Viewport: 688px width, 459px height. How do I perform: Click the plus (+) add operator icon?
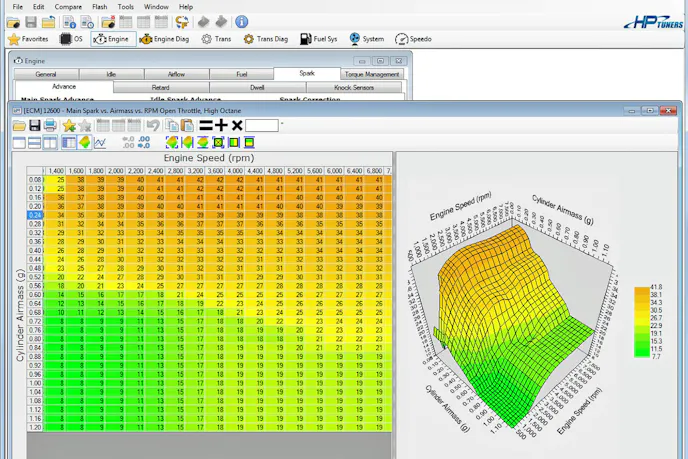221,126
